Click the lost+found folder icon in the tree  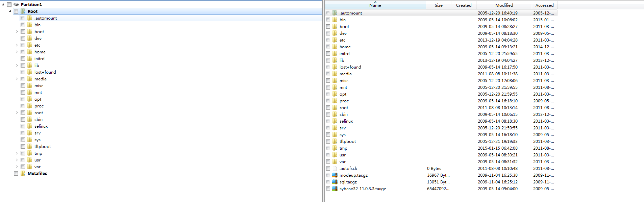click(30, 72)
